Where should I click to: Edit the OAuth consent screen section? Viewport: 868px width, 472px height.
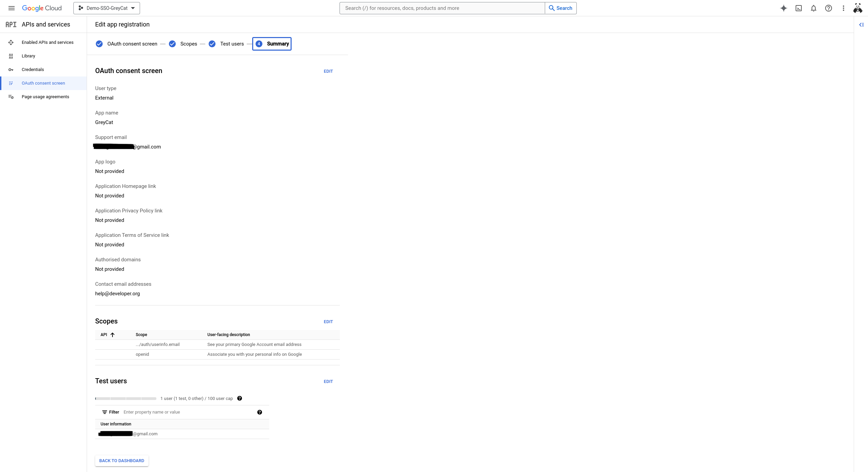click(x=328, y=71)
